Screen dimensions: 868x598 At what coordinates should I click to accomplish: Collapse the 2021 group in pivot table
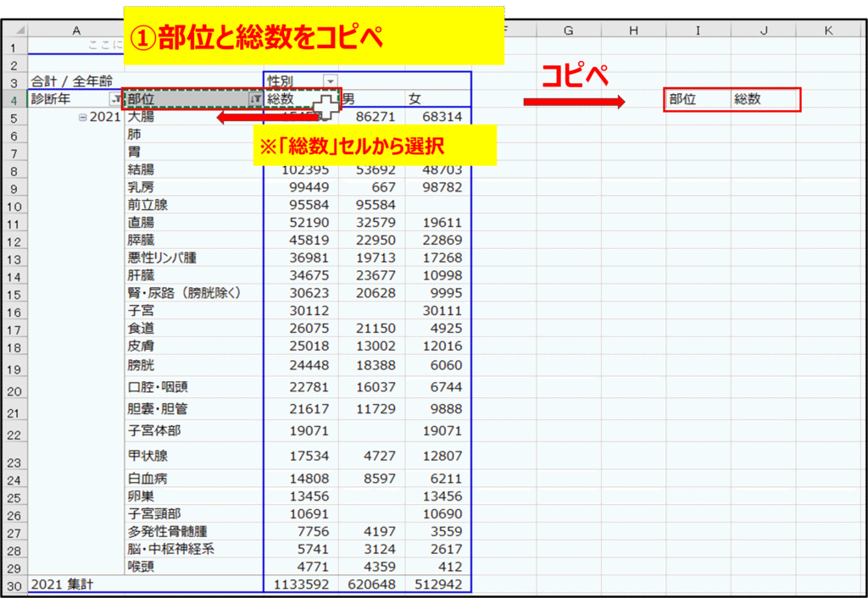click(x=82, y=118)
